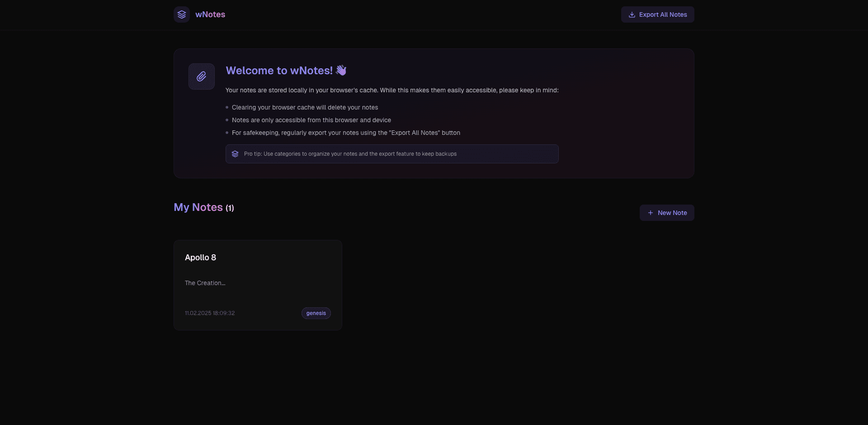Select the Pro tip text banner
The height and width of the screenshot is (425, 868).
click(392, 154)
